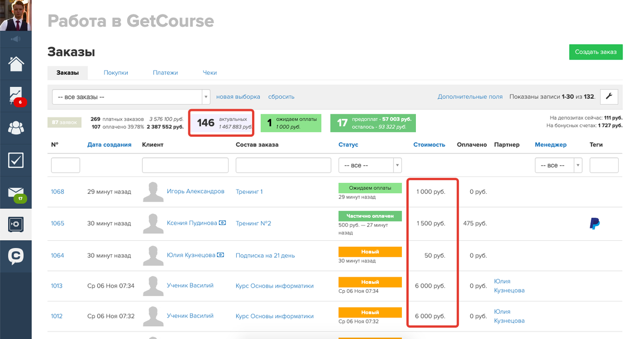
Task: Open the analytics chart icon with badge 6
Action: pyautogui.click(x=16, y=95)
